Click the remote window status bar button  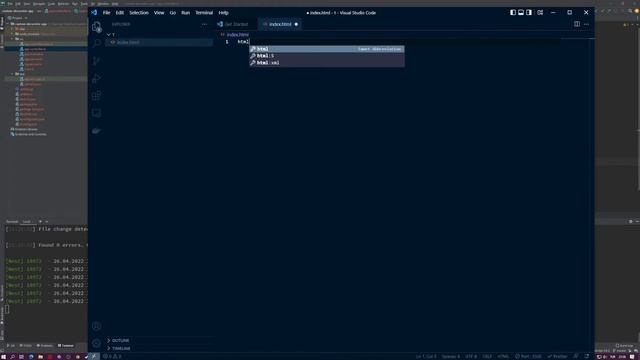tap(94, 356)
